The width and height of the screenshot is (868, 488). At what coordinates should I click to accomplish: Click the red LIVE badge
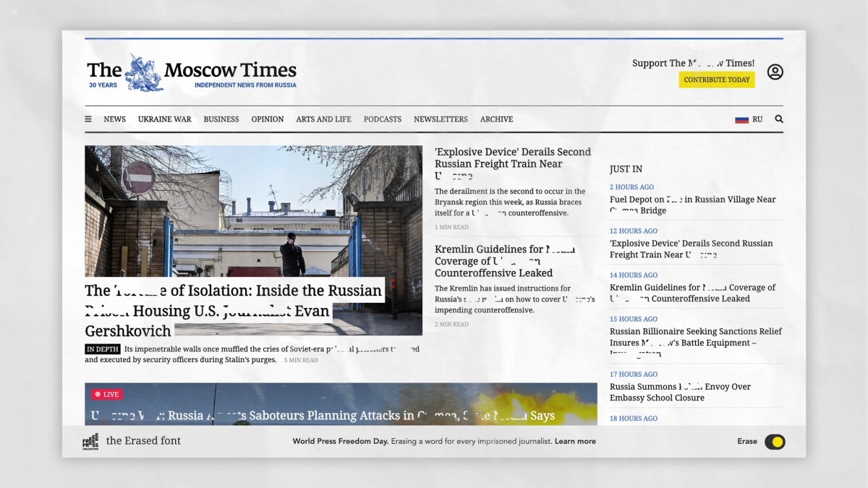pyautogui.click(x=107, y=395)
